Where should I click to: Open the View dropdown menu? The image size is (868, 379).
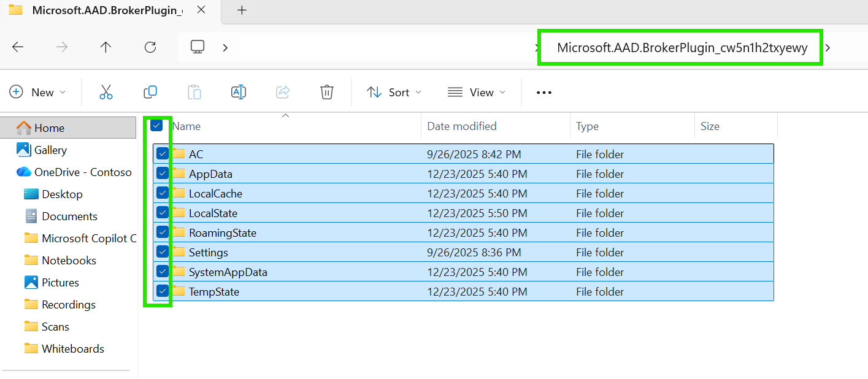pyautogui.click(x=477, y=93)
